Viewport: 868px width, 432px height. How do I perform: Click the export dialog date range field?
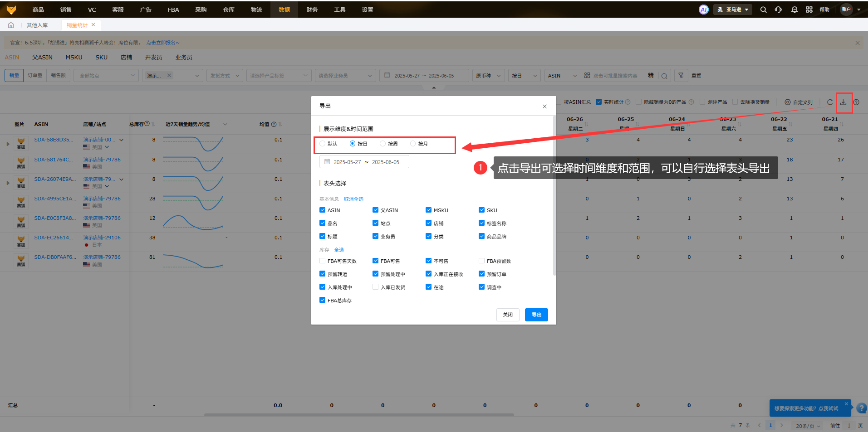(364, 162)
